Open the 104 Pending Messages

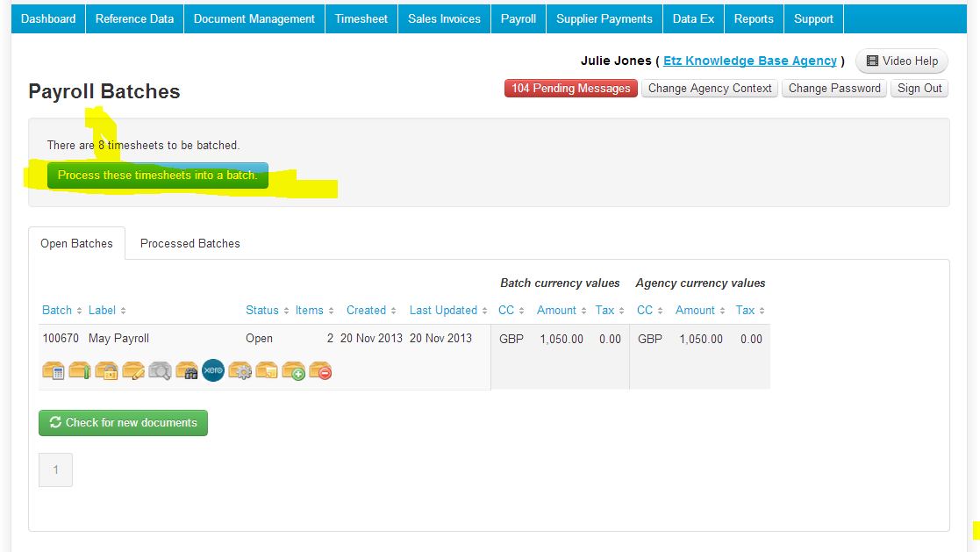tap(570, 88)
